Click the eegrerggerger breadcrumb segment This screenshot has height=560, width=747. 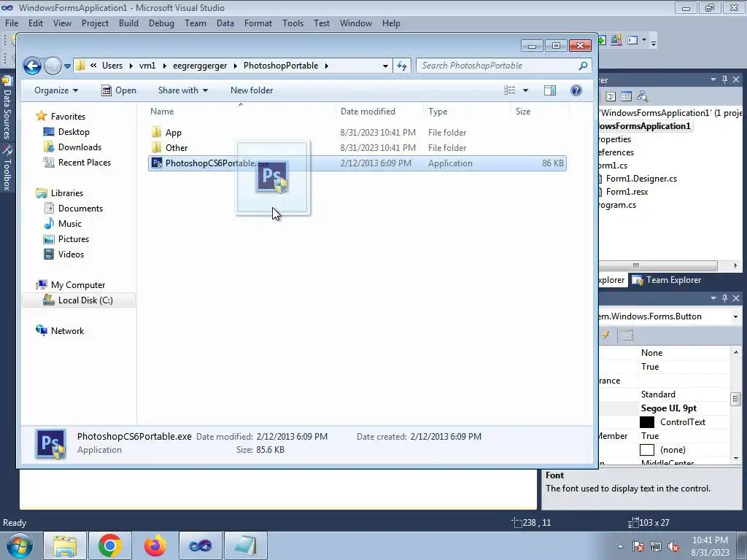200,66
